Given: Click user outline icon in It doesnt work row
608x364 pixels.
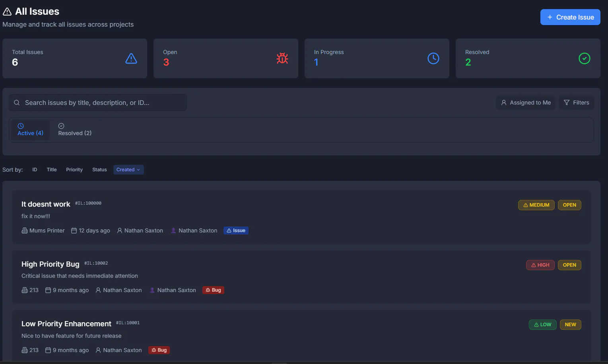Looking at the screenshot, I should pyautogui.click(x=120, y=230).
